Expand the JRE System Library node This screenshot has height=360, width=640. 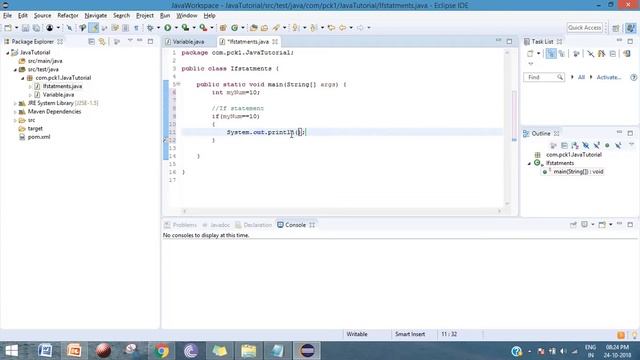pyautogui.click(x=15, y=103)
